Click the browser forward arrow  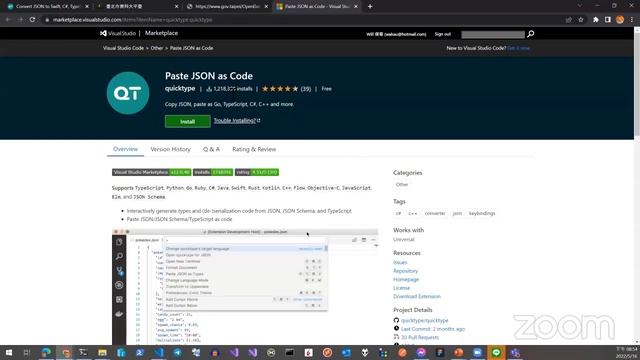point(20,20)
